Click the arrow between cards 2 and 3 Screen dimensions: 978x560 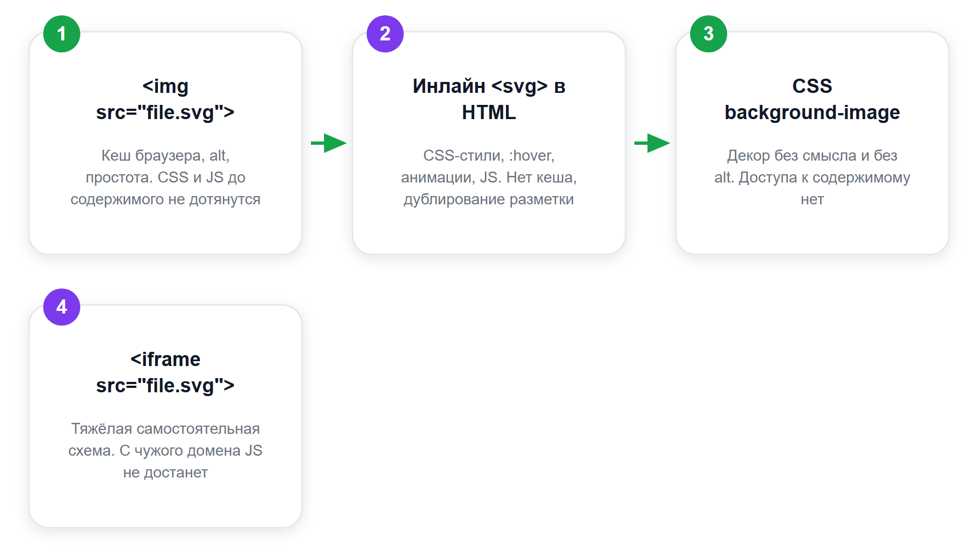tap(652, 143)
